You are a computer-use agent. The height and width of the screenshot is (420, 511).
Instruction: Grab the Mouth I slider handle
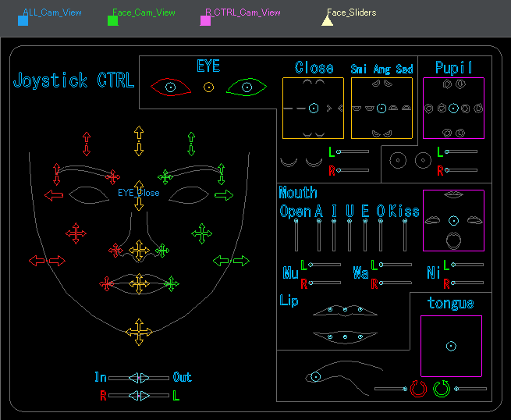coord(334,221)
